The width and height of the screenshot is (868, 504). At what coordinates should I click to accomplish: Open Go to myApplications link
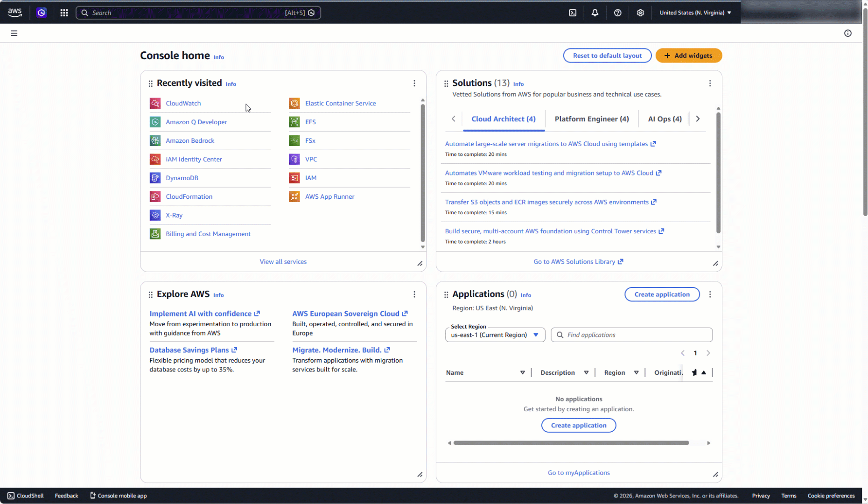point(578,473)
